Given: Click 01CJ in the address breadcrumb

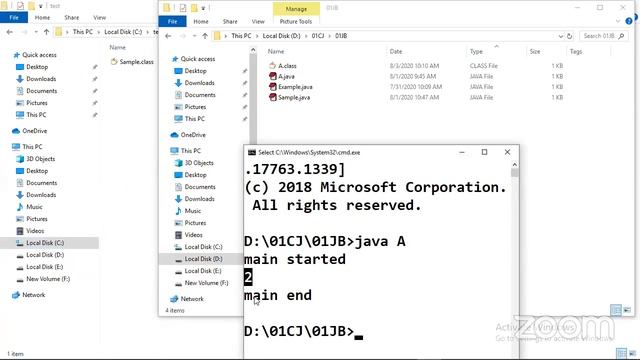Looking at the screenshot, I should [318, 36].
